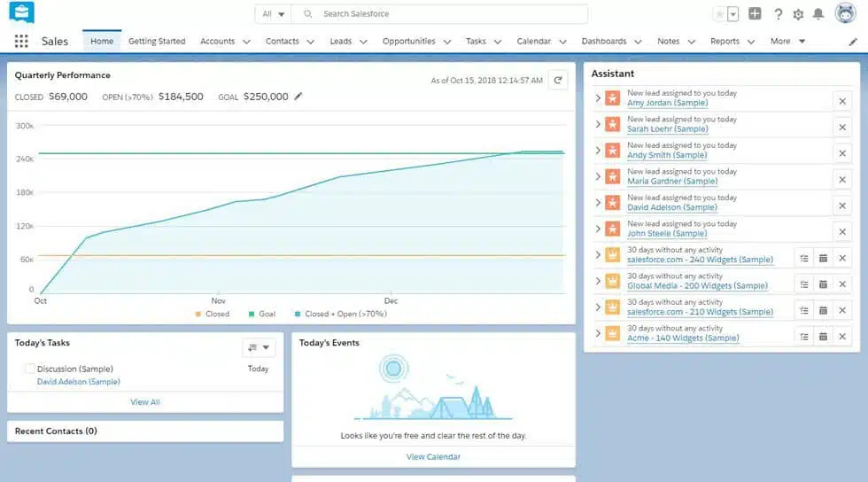Click the $184,500 open amount value
This screenshot has width=868, height=482.
coord(181,97)
